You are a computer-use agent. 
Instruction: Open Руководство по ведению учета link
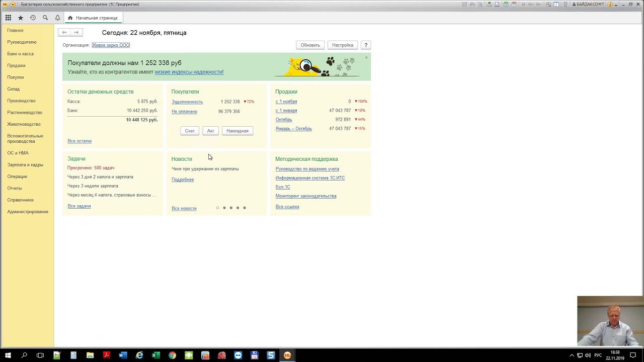tap(307, 169)
